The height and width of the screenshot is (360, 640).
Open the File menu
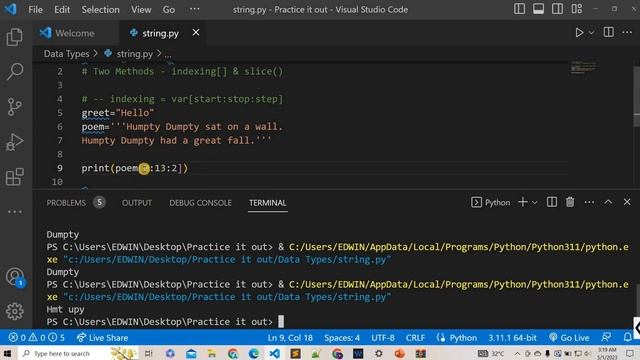[36, 9]
